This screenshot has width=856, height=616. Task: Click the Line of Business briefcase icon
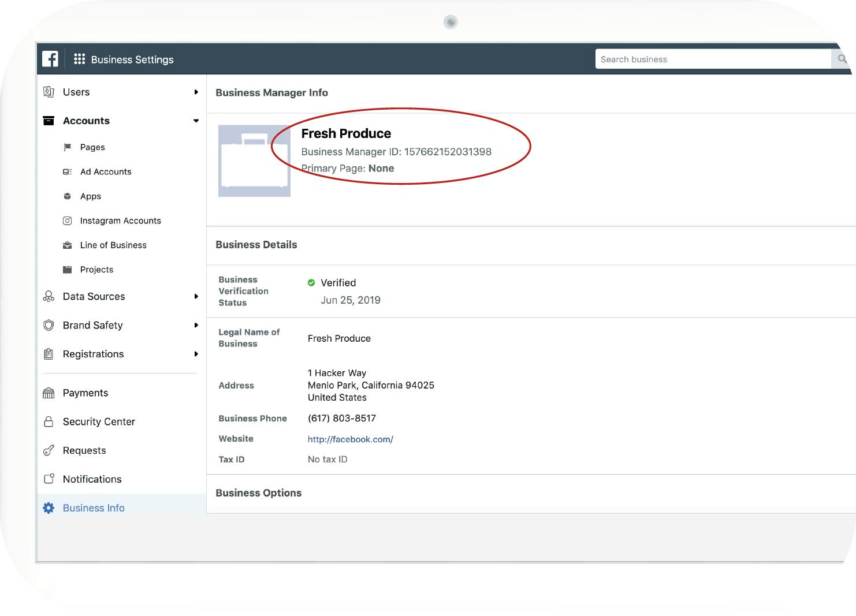(x=68, y=245)
